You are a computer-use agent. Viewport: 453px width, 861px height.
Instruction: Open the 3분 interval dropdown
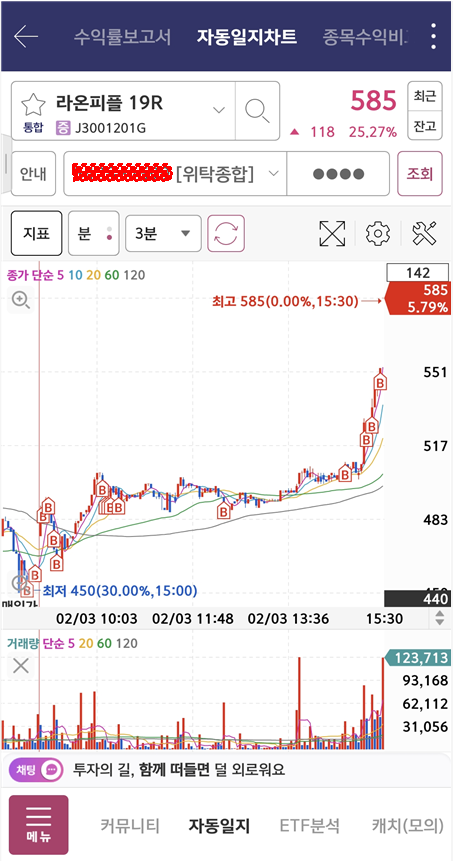pos(164,233)
